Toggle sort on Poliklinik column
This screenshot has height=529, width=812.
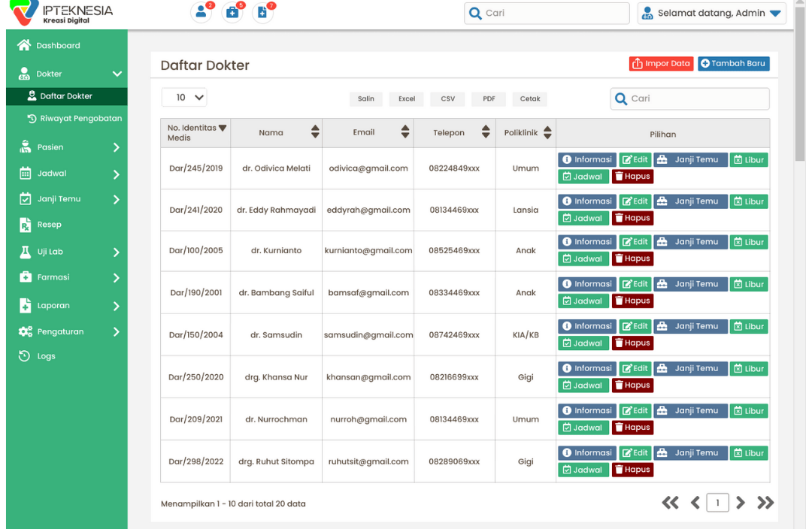click(547, 132)
